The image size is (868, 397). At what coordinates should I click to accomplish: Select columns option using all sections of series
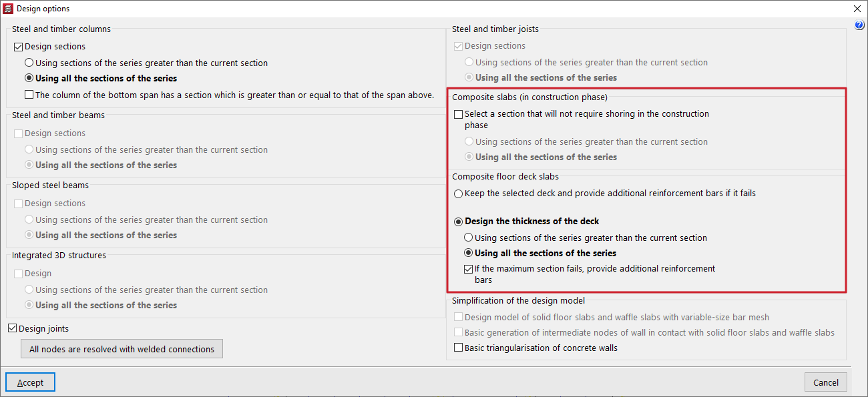29,78
